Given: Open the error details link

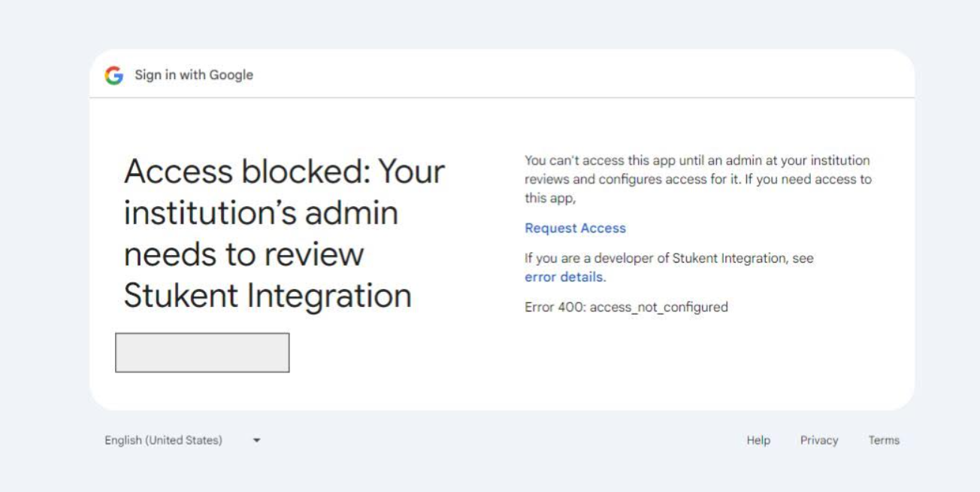Looking at the screenshot, I should click(x=564, y=277).
